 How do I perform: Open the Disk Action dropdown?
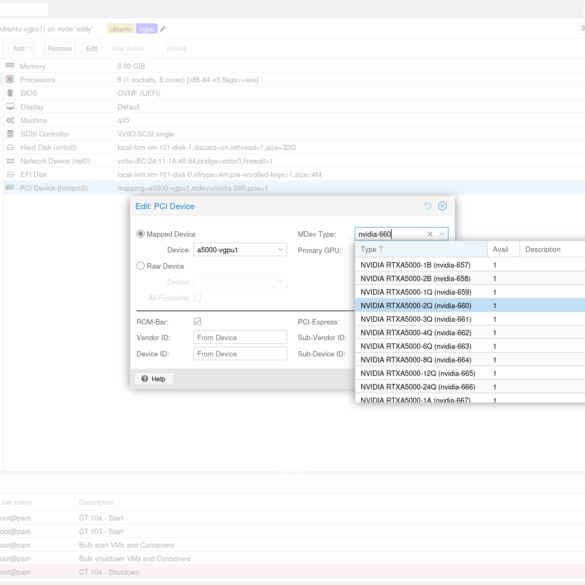pos(132,49)
